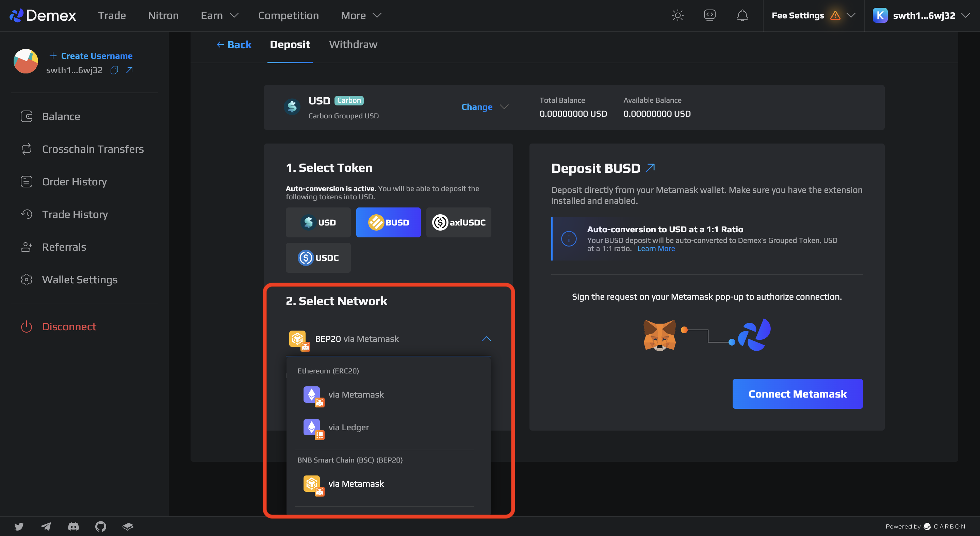Switch to Withdraw tab
Image resolution: width=980 pixels, height=536 pixels.
(x=353, y=45)
